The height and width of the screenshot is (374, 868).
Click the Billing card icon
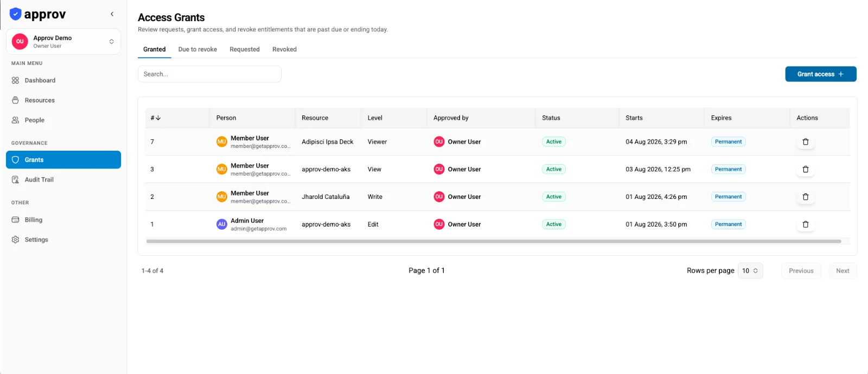coord(15,220)
